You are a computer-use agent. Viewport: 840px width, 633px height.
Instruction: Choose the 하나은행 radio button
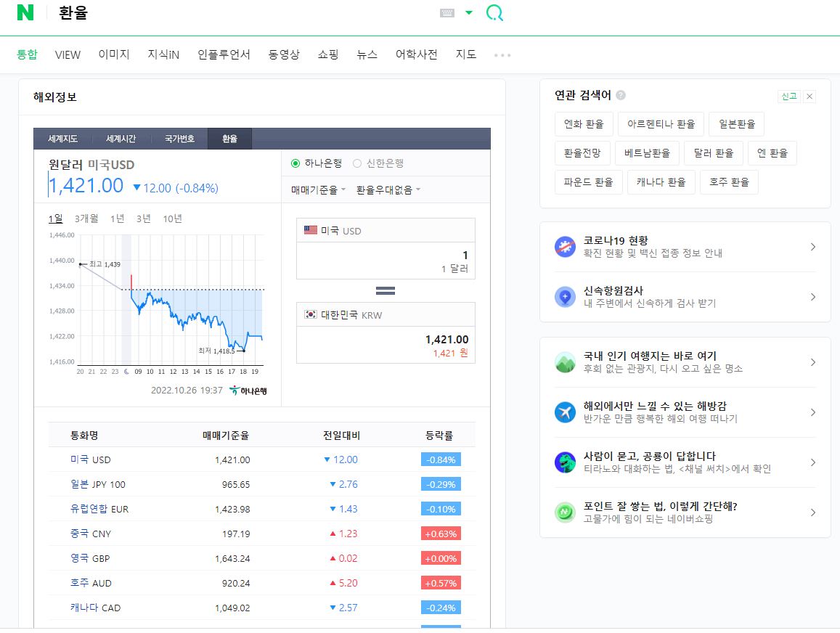click(295, 163)
